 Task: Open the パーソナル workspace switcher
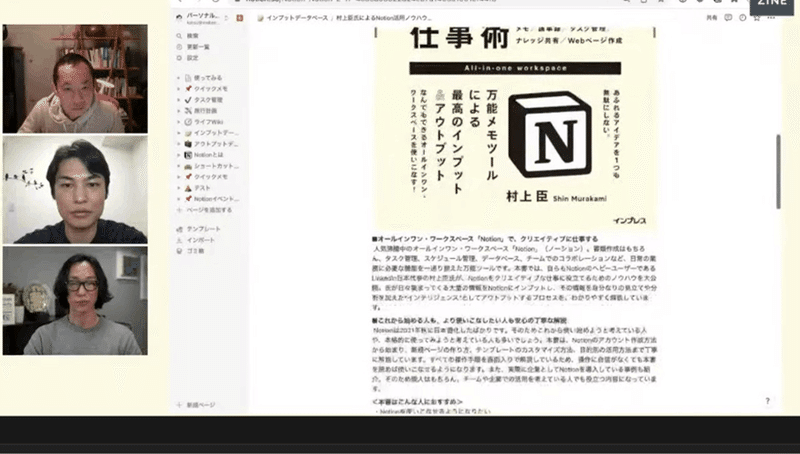click(x=203, y=18)
